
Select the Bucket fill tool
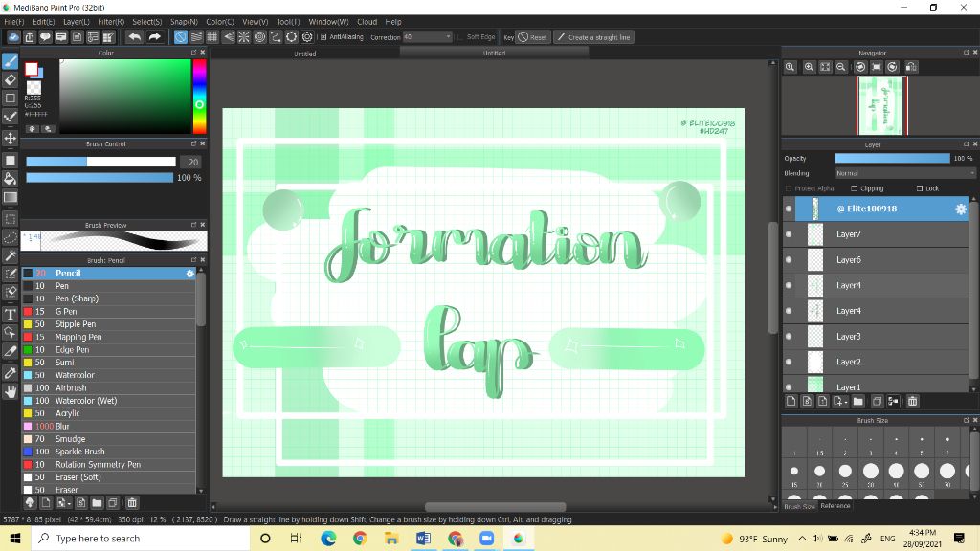[10, 179]
